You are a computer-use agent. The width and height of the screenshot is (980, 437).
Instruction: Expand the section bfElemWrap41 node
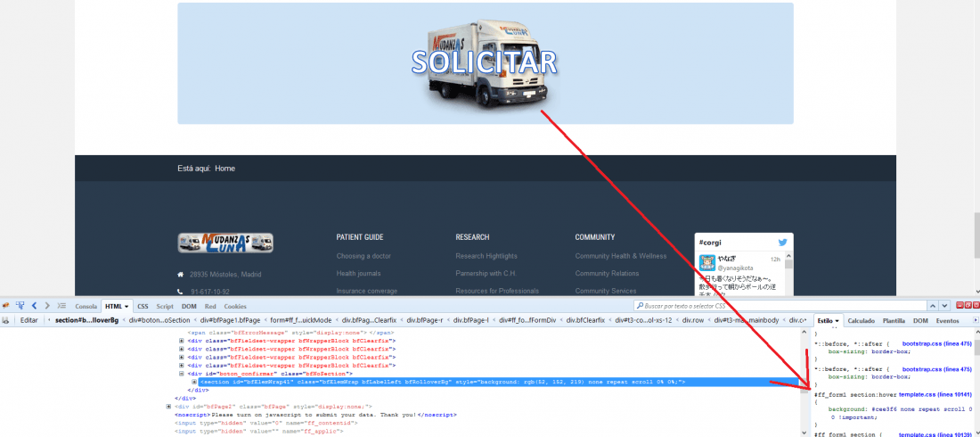[194, 382]
